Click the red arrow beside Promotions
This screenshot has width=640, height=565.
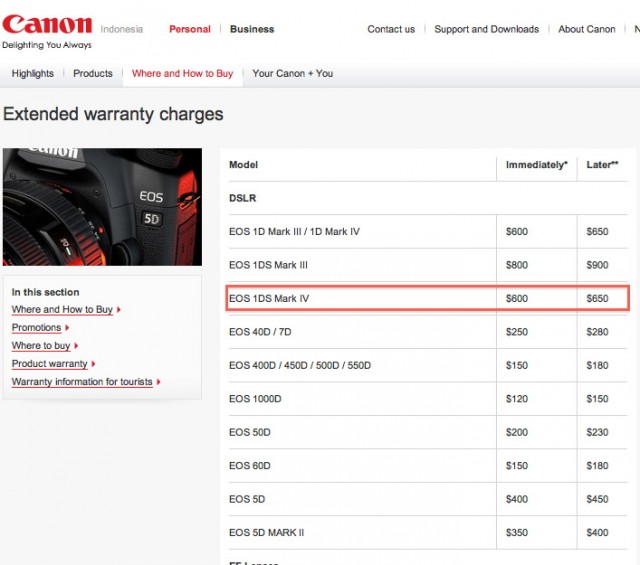click(x=67, y=328)
